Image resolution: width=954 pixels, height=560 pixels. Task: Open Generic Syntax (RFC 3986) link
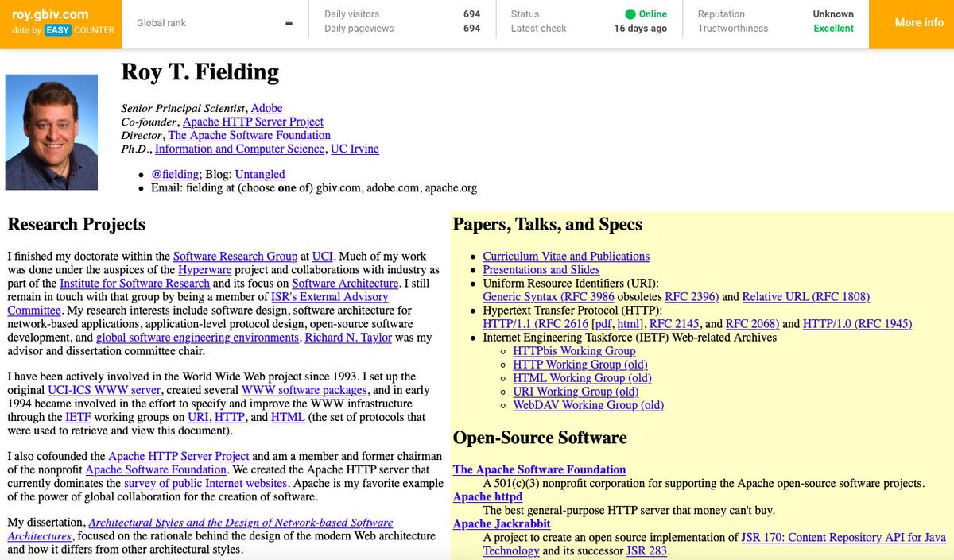tap(548, 297)
